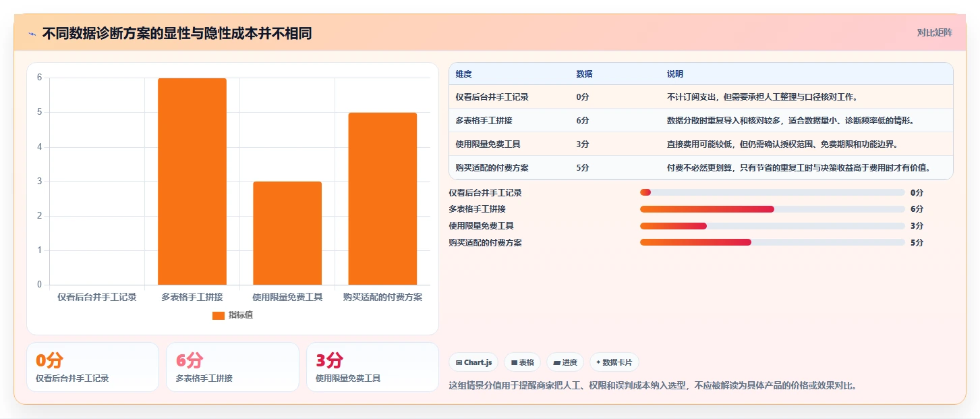Click the 5分 value beside the progress bar
The image size is (980, 419).
coord(917,242)
